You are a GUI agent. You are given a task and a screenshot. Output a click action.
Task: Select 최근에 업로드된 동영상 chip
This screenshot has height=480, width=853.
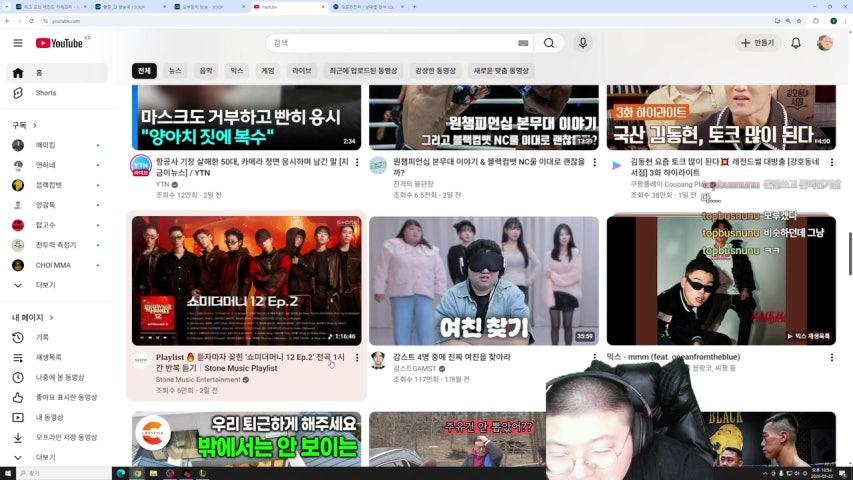point(363,71)
